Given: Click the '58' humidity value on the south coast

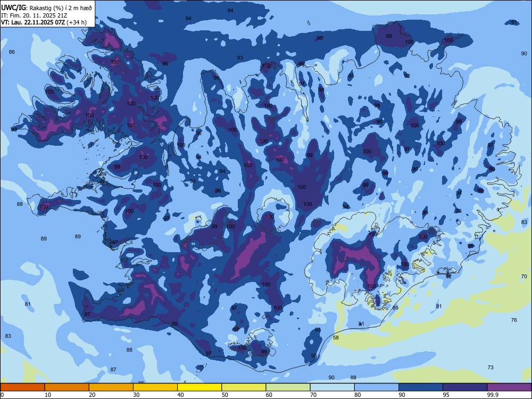Looking at the screenshot, I should pyautogui.click(x=336, y=338).
